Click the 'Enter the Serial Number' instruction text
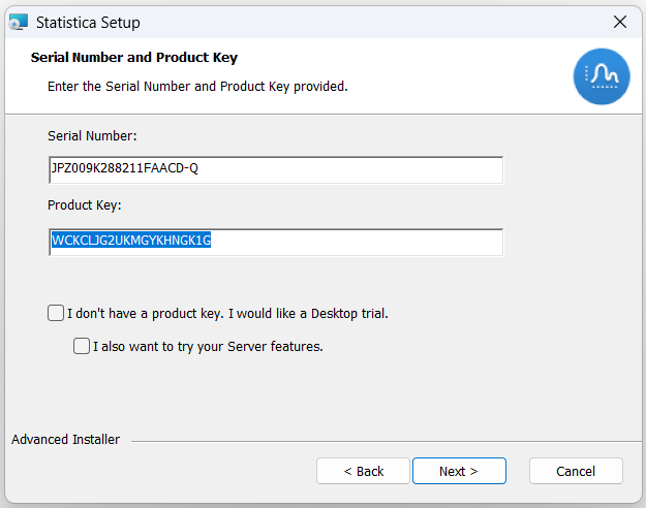 [x=198, y=87]
